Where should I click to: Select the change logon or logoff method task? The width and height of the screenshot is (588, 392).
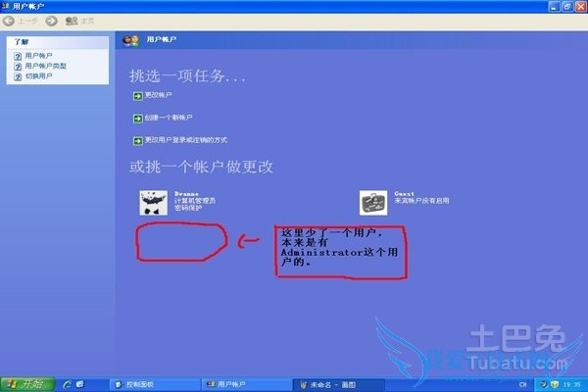click(x=186, y=140)
